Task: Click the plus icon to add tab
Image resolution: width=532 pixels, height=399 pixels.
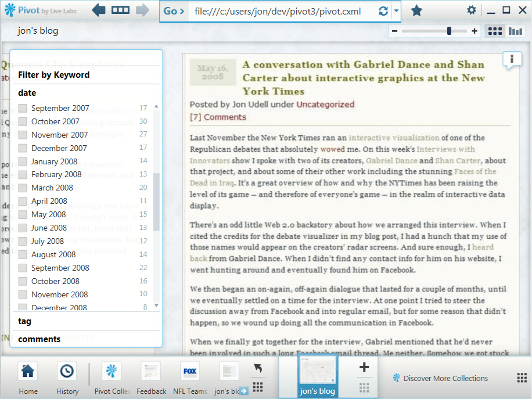Action: coord(364,367)
